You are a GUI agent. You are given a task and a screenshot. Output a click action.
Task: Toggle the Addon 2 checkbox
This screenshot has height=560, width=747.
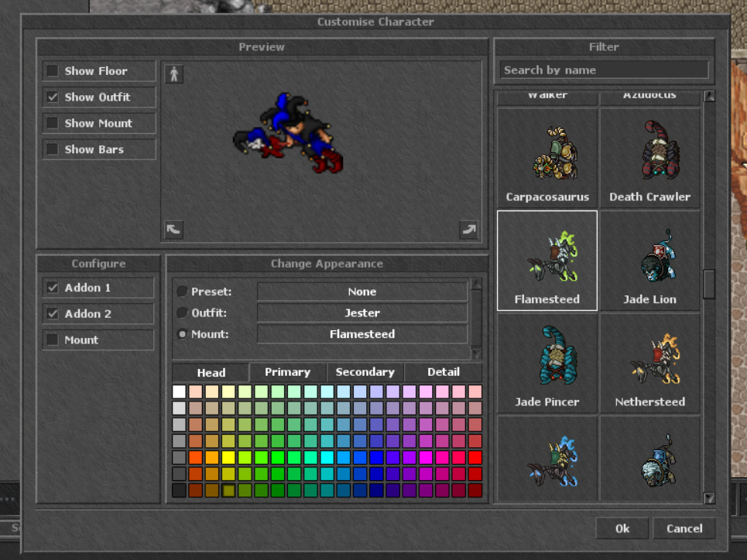(x=53, y=314)
